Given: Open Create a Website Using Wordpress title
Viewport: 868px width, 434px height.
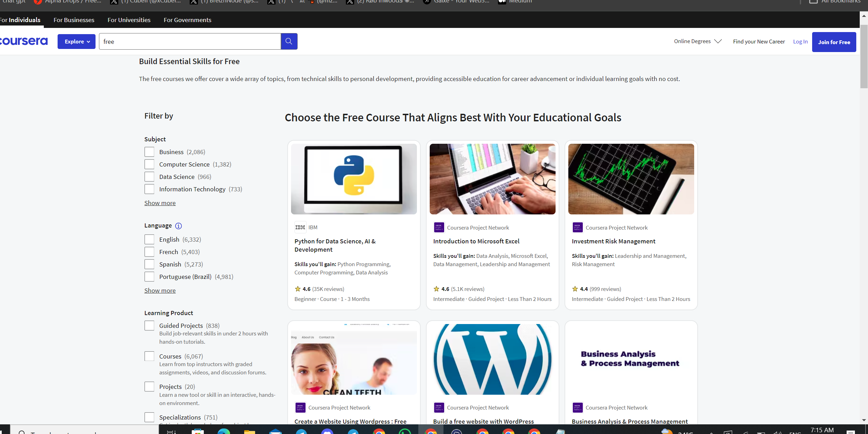Looking at the screenshot, I should coord(350,421).
